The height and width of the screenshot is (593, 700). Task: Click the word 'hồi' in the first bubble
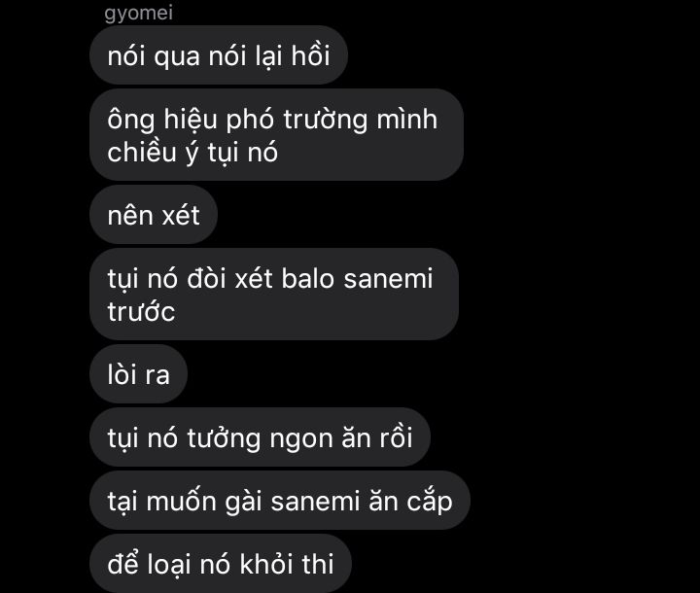[x=311, y=55]
